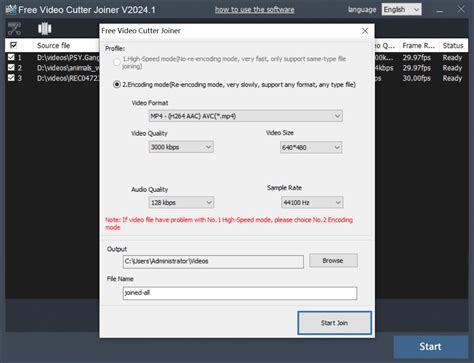
Task: Uncheck the checkbox for file row 1
Action: coord(11,57)
